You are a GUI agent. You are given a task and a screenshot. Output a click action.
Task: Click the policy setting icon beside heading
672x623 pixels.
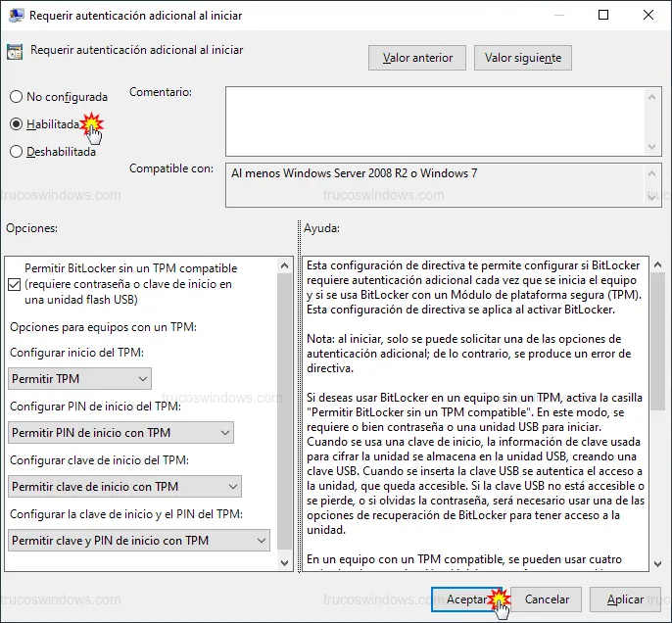pos(15,52)
